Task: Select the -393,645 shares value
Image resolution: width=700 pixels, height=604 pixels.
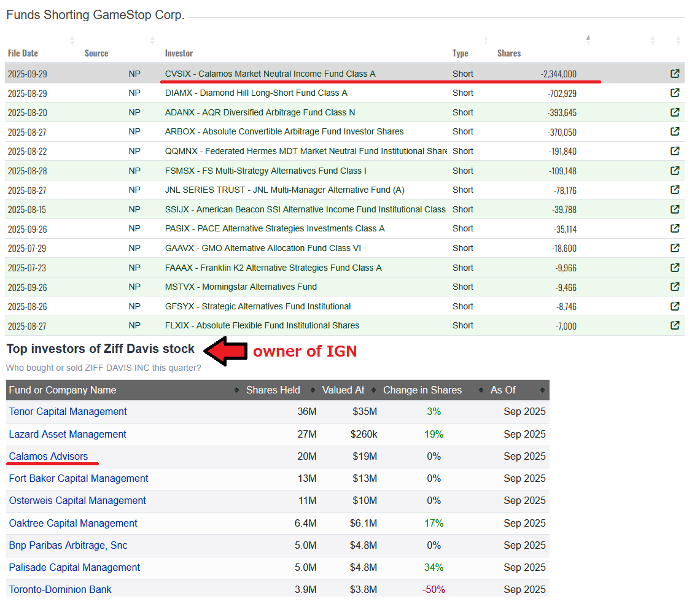Action: tap(562, 113)
